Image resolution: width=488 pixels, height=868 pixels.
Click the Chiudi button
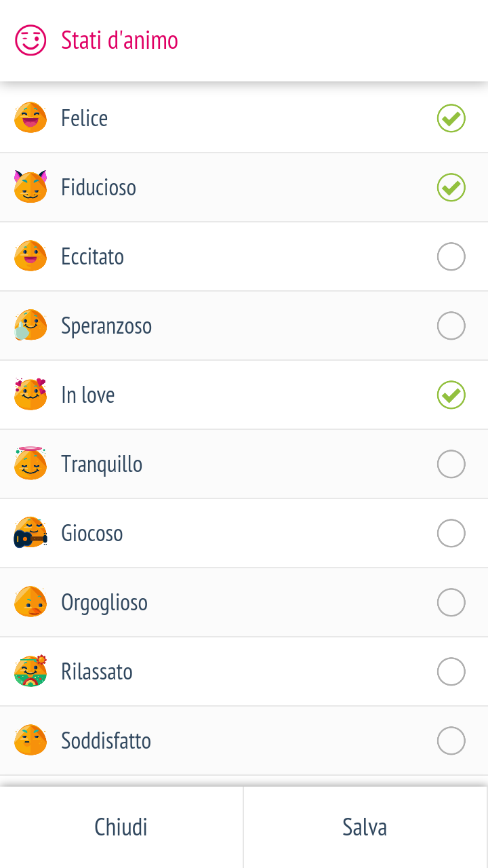click(121, 827)
